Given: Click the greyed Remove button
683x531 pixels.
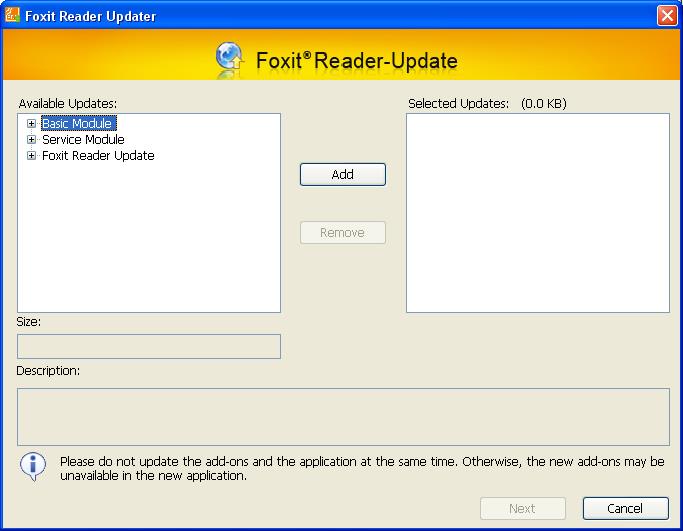Looking at the screenshot, I should [x=343, y=233].
